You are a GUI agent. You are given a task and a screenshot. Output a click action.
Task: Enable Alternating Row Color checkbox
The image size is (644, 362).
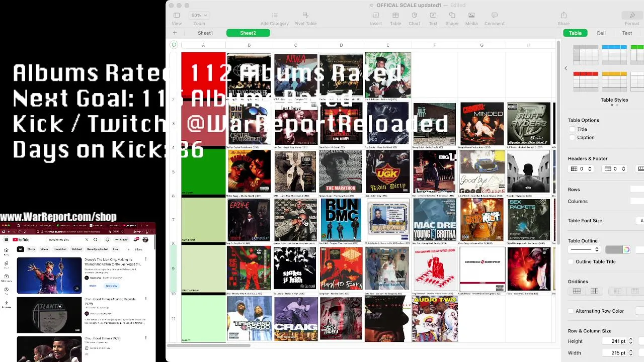click(x=571, y=311)
